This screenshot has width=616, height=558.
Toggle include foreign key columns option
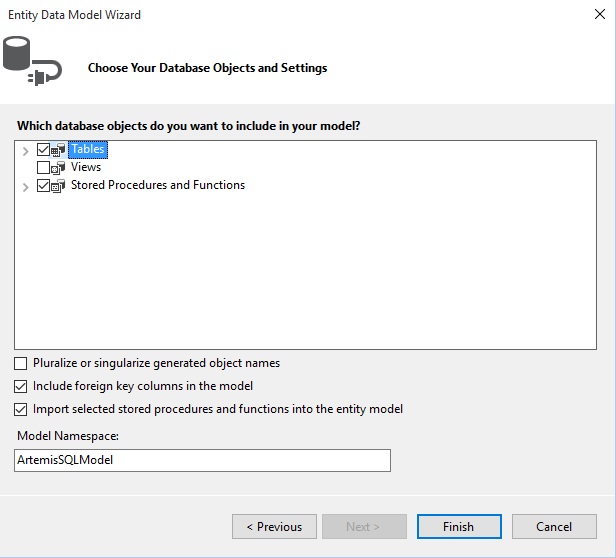click(21, 387)
